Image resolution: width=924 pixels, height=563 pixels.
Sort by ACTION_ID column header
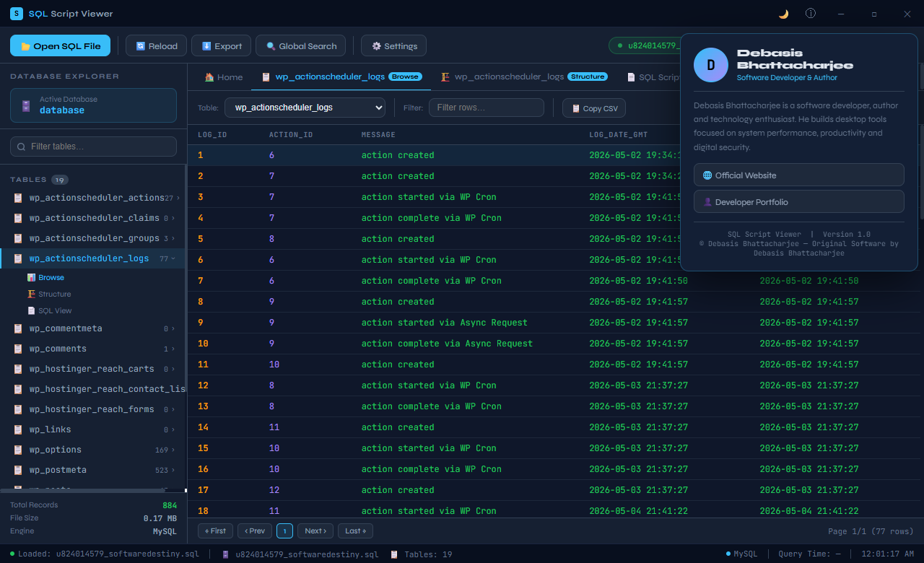pyautogui.click(x=291, y=134)
